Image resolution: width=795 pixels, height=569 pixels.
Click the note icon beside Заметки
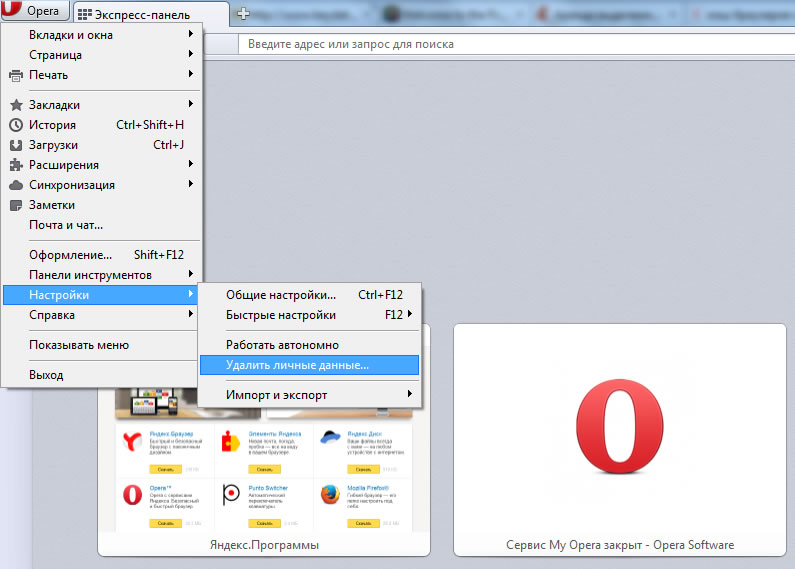(16, 205)
